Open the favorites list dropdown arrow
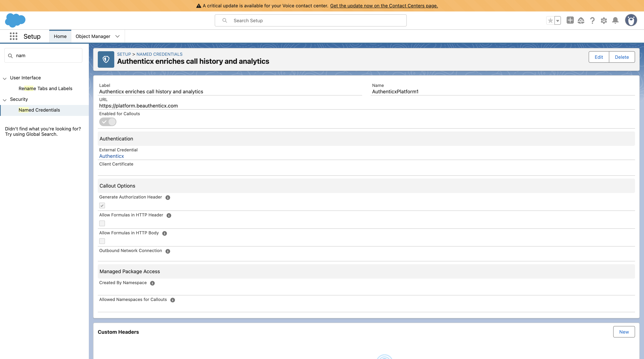Viewport: 644px width, 359px height. pos(558,20)
